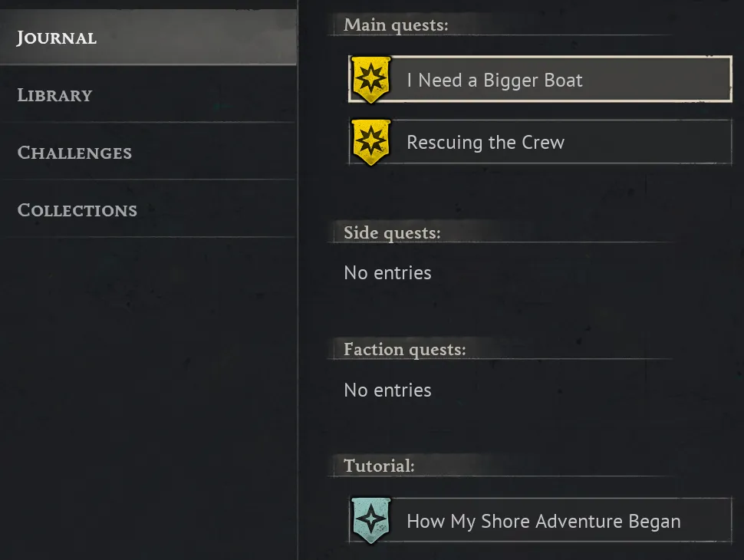
Task: Click the Side quests section header
Action: [x=392, y=233]
